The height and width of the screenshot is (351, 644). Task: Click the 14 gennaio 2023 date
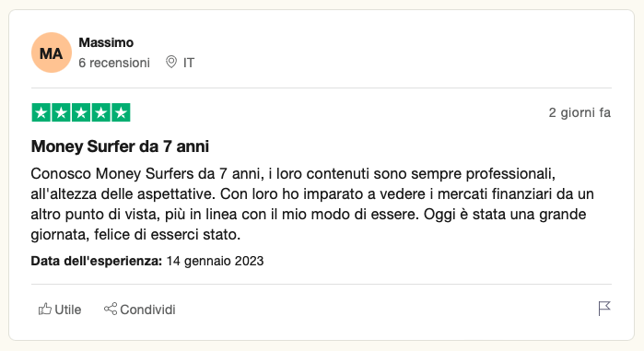(x=215, y=261)
